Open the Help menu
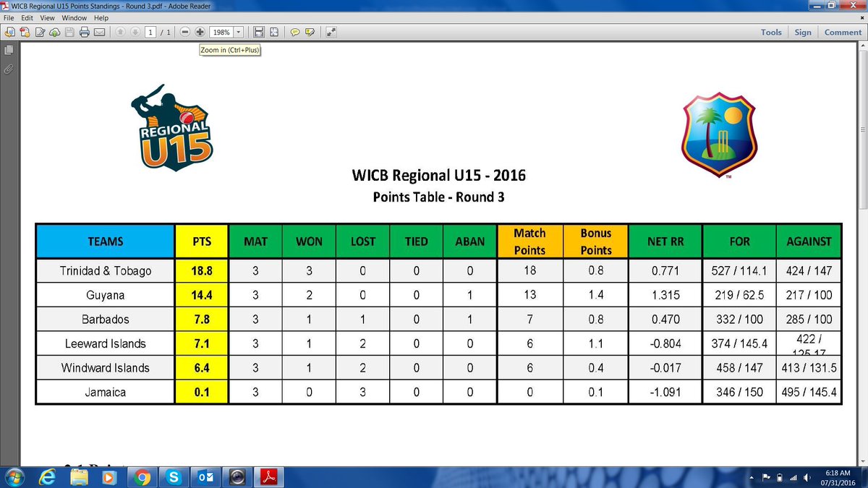Screen dimensions: 868x488 tap(101, 17)
